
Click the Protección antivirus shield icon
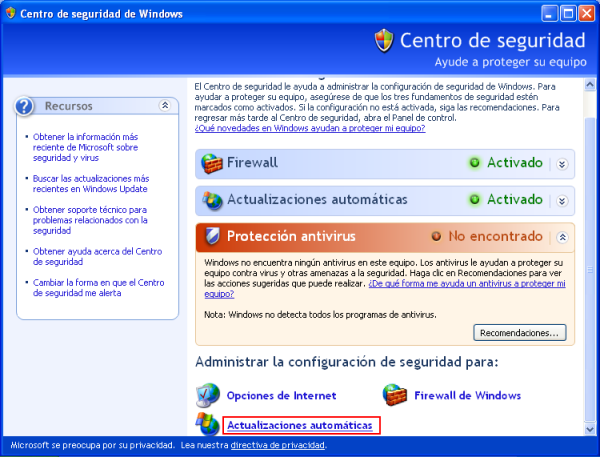click(x=212, y=237)
